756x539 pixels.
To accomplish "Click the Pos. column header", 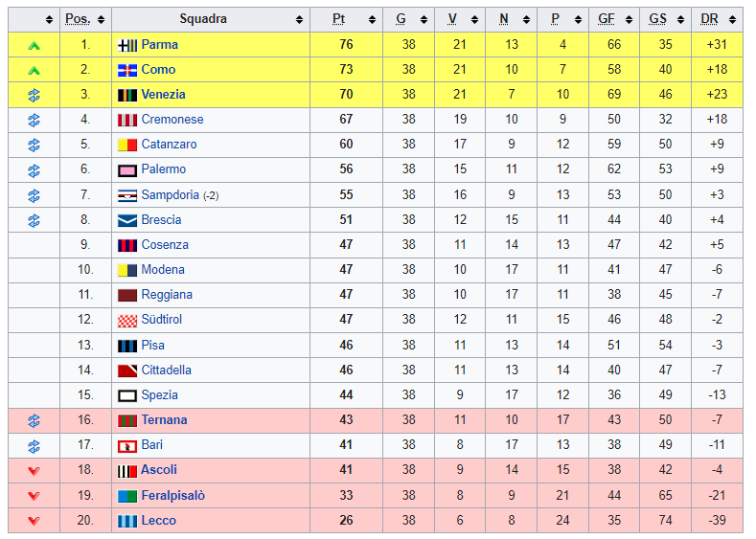I will click(78, 19).
